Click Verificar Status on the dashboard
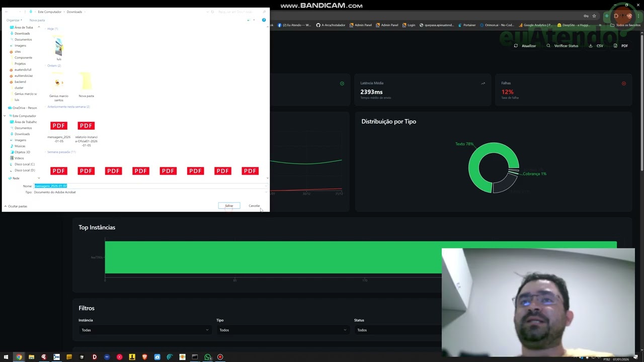The height and width of the screenshot is (362, 644). click(562, 46)
